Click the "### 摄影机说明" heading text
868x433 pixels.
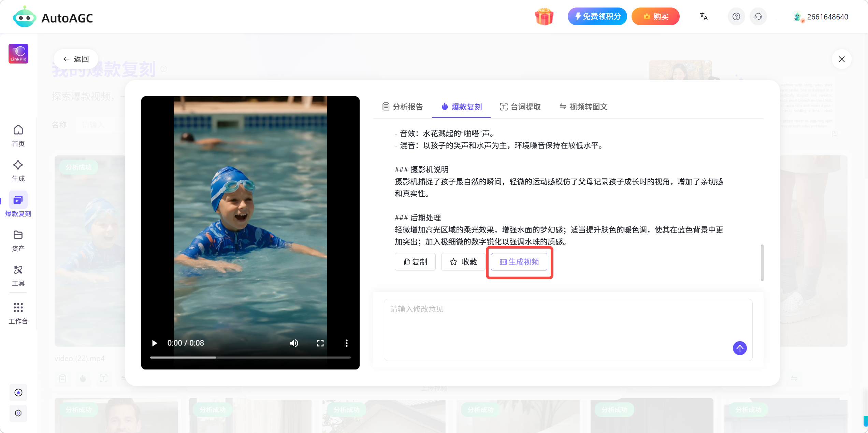click(421, 169)
